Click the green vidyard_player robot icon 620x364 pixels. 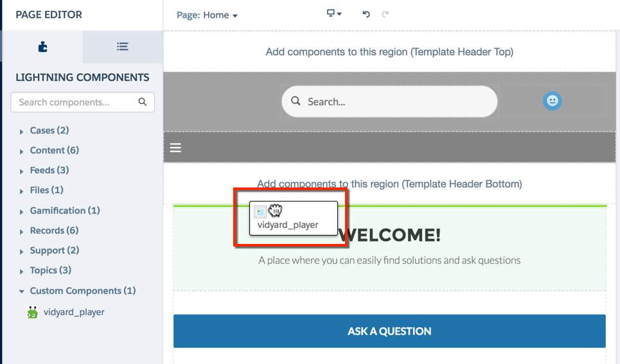(32, 313)
